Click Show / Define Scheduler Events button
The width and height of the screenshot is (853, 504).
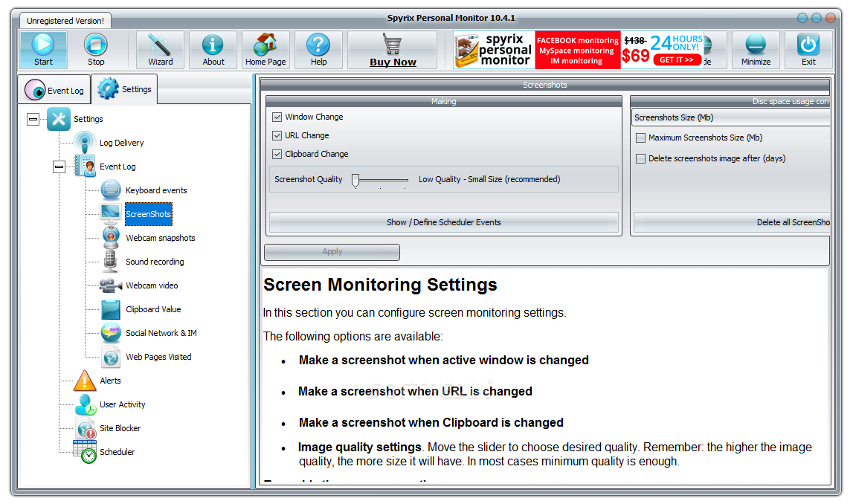[x=443, y=222]
